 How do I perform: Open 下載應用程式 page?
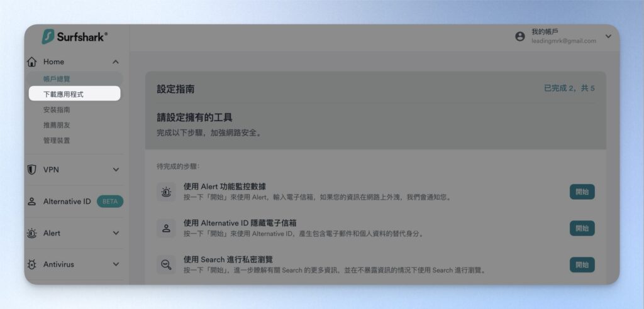click(75, 94)
